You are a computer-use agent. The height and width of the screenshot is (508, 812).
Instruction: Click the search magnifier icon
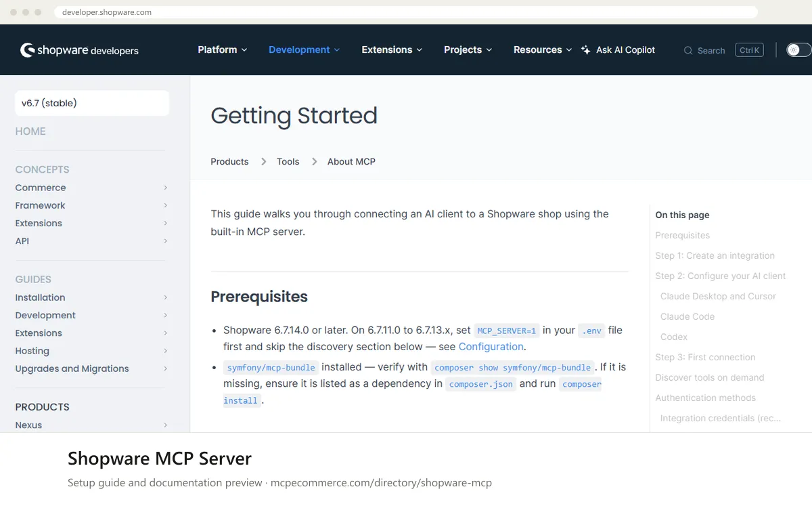click(x=688, y=51)
